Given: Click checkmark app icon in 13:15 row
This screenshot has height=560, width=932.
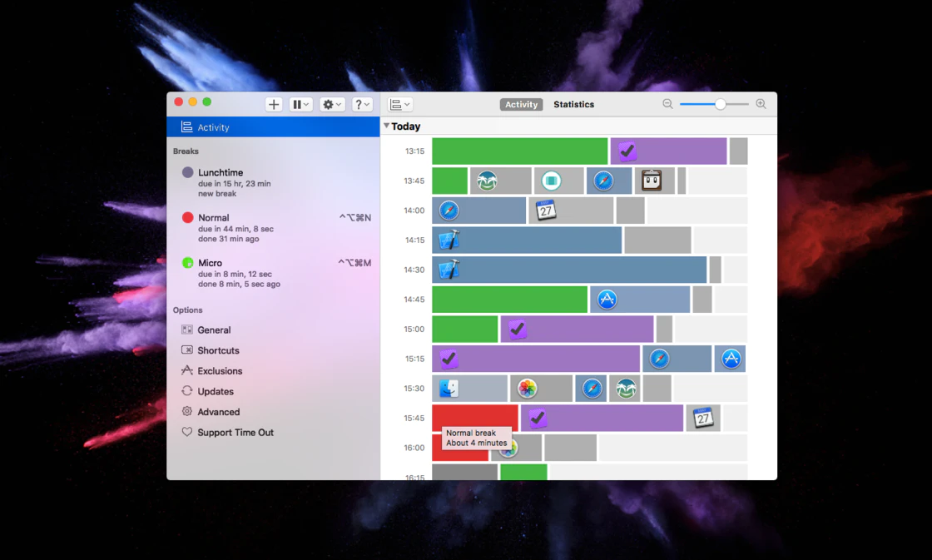Looking at the screenshot, I should coord(627,151).
